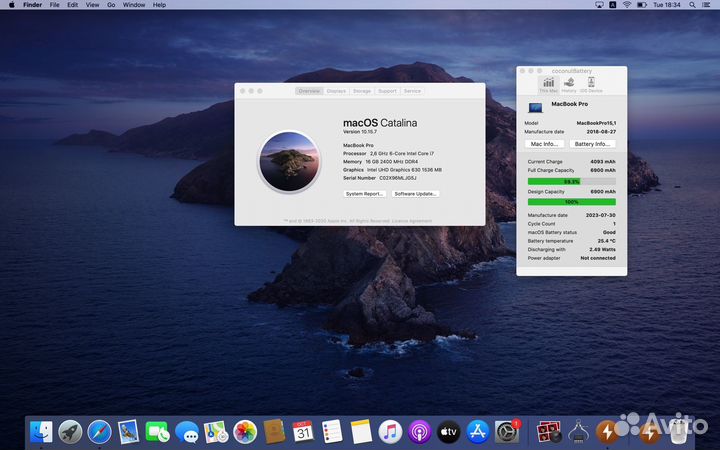This screenshot has width=720, height=450.
Task: Open Launchpad in the Dock
Action: click(x=70, y=432)
